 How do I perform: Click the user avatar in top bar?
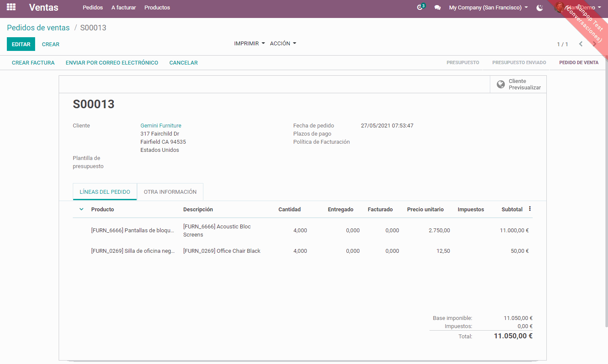(x=559, y=7)
